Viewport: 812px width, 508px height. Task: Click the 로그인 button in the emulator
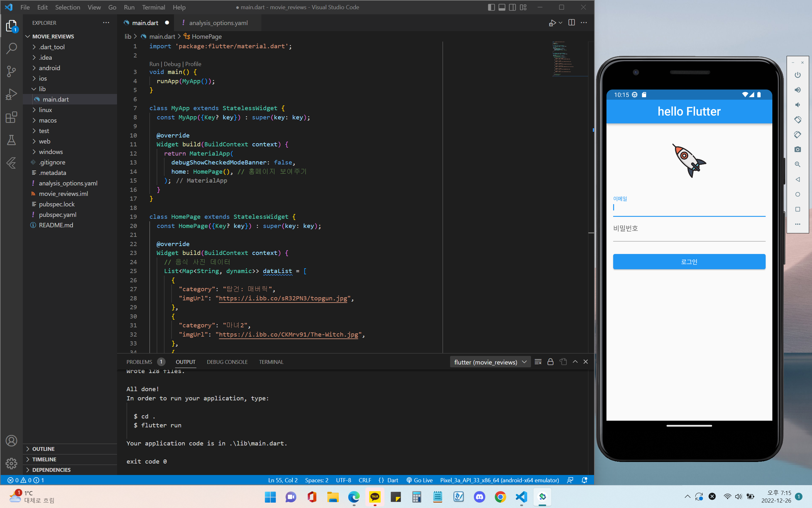pyautogui.click(x=689, y=262)
